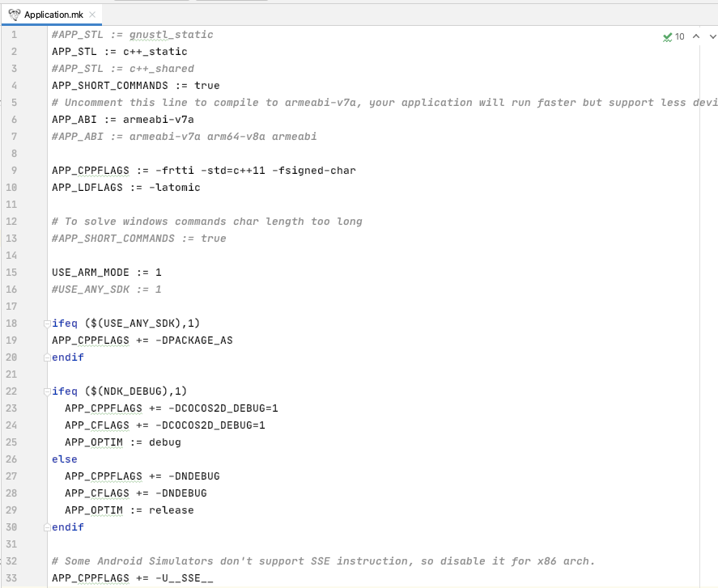Screen dimensions: 718x588
Task: Close the Application.mk tab
Action: tap(92, 15)
